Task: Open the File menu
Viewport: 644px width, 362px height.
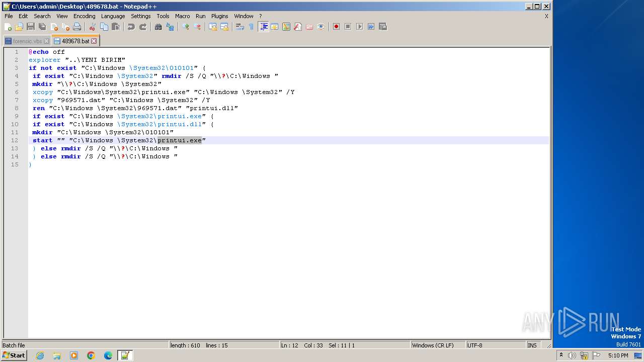Action: click(x=9, y=16)
